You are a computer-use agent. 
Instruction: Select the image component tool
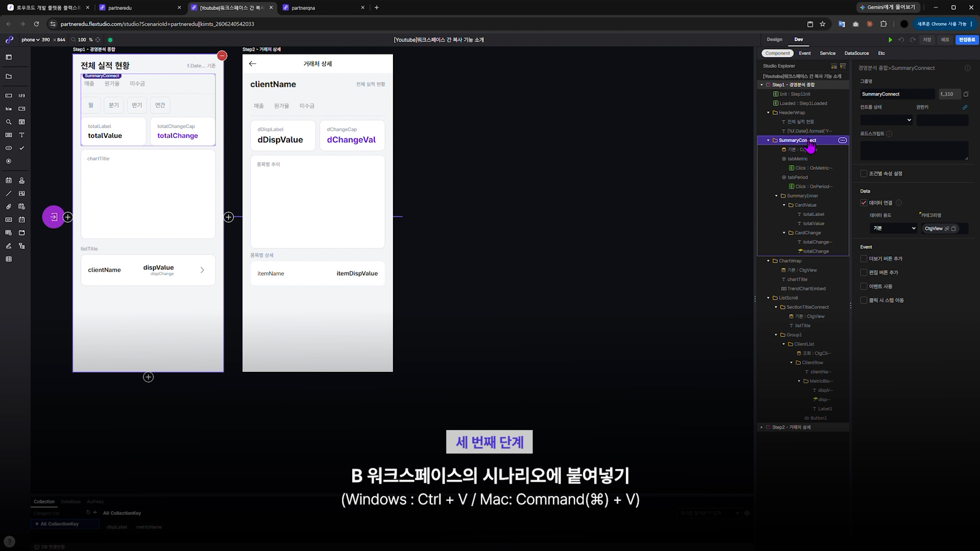coord(21,194)
